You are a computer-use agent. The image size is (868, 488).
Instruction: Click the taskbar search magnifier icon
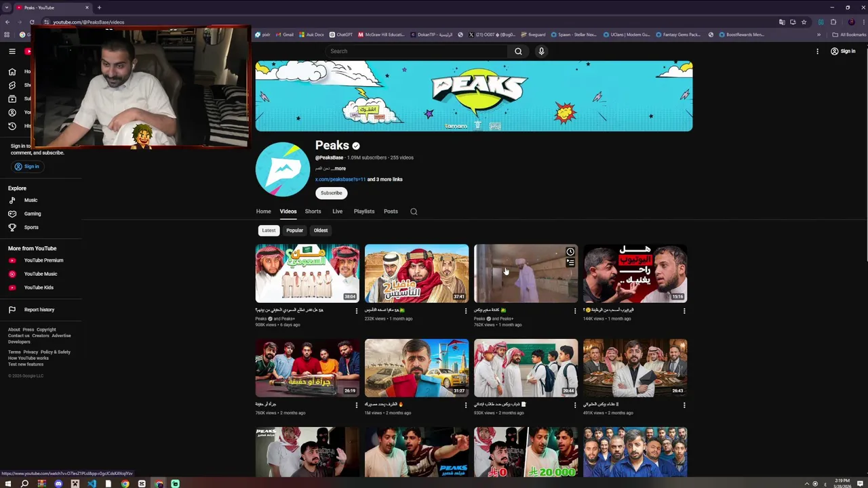(x=24, y=483)
